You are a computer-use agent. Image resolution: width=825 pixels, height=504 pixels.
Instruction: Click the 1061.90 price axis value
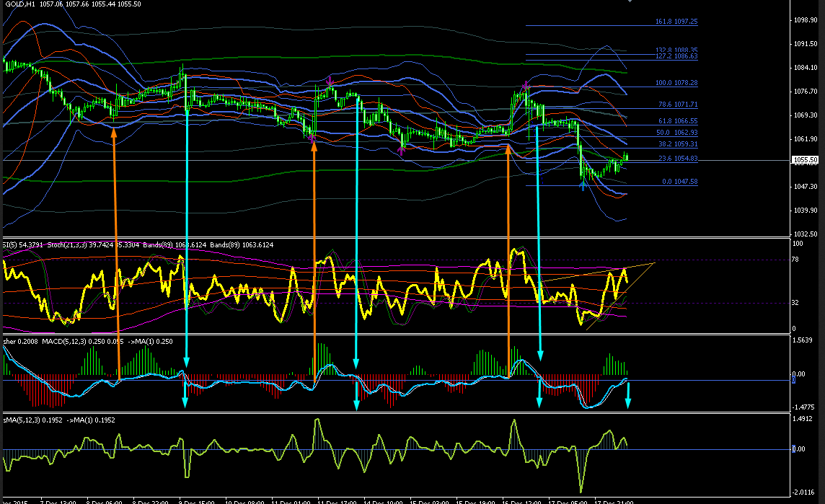click(x=806, y=139)
